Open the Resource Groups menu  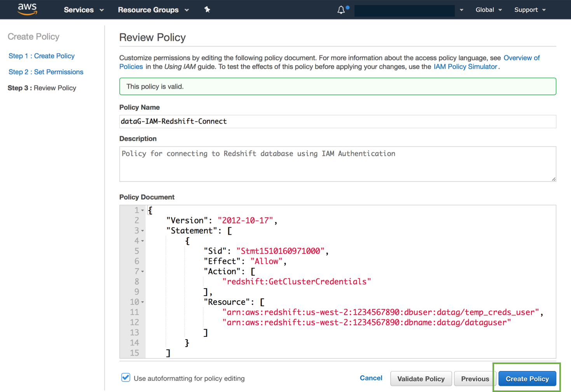click(153, 10)
